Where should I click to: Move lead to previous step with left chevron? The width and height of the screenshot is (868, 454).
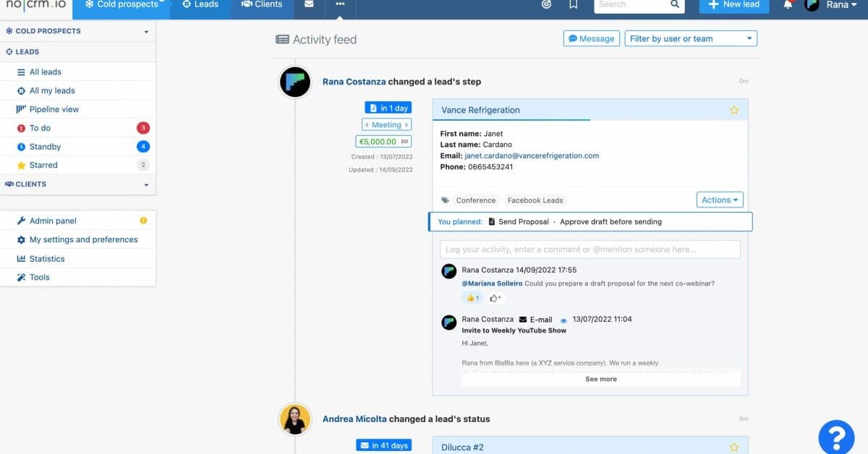pyautogui.click(x=367, y=125)
